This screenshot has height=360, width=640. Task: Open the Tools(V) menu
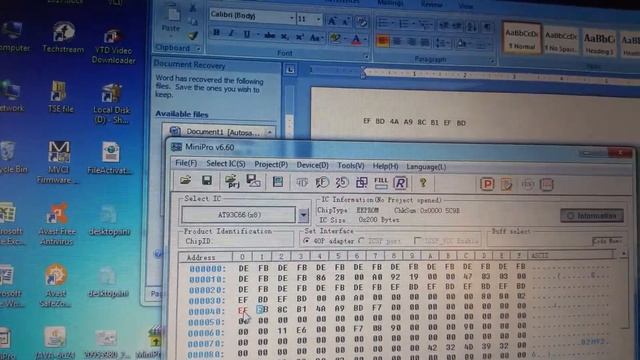click(x=351, y=166)
